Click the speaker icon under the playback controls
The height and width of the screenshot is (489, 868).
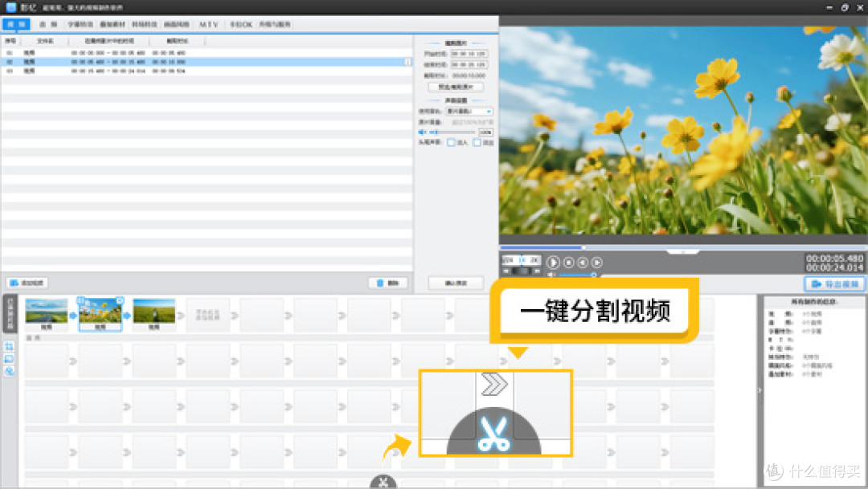(551, 275)
